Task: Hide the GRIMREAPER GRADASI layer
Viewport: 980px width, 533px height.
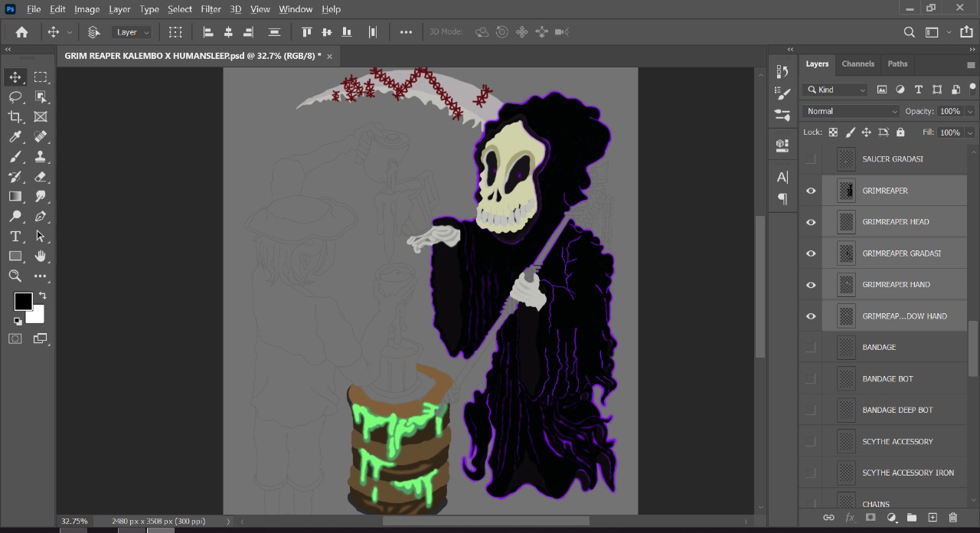Action: click(811, 253)
